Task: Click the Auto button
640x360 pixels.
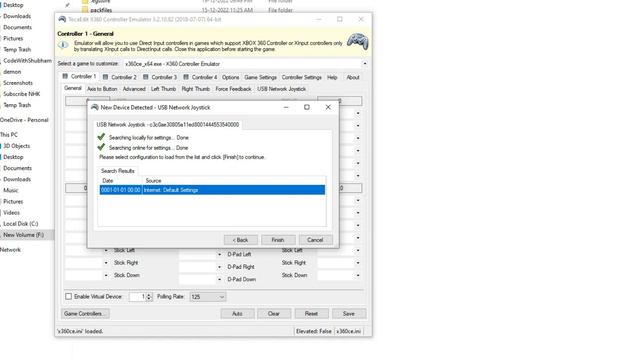Action: click(x=237, y=314)
